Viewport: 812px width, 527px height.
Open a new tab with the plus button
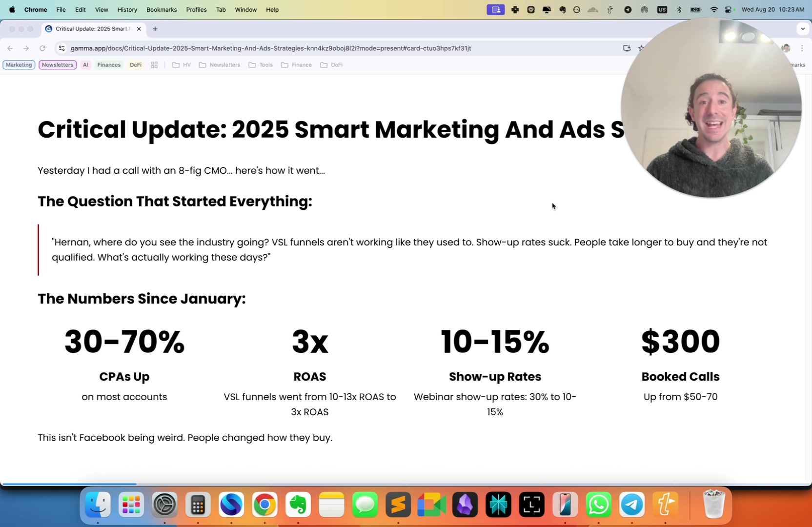(x=155, y=29)
